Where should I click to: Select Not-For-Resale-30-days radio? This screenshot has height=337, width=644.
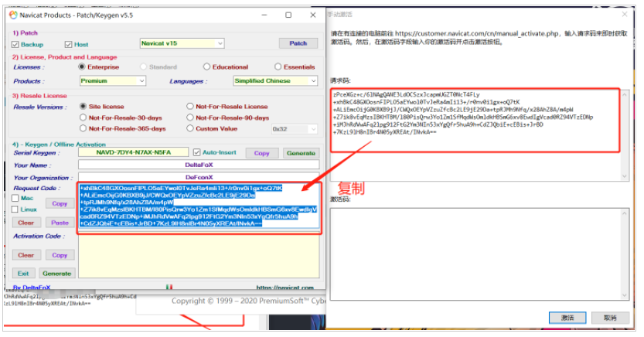tap(83, 117)
